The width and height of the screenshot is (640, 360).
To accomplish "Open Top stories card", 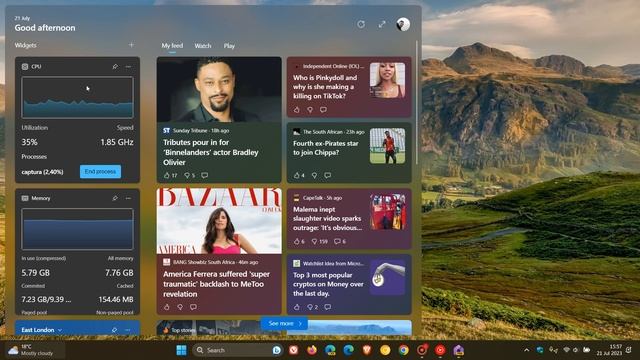I will 219,328.
